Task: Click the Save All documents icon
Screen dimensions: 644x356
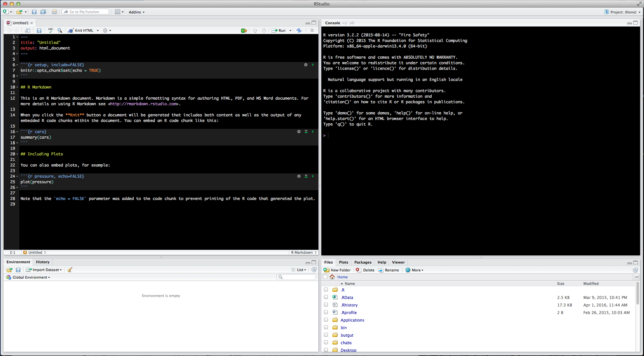Action: [43, 12]
